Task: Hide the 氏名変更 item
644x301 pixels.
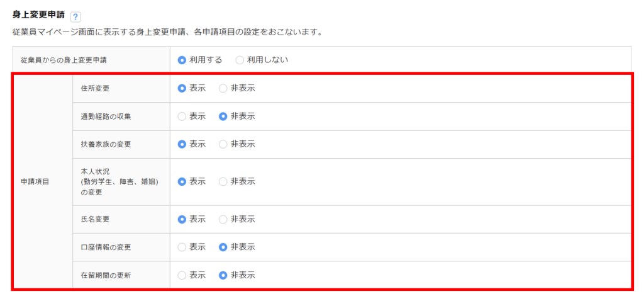Action: 223,219
